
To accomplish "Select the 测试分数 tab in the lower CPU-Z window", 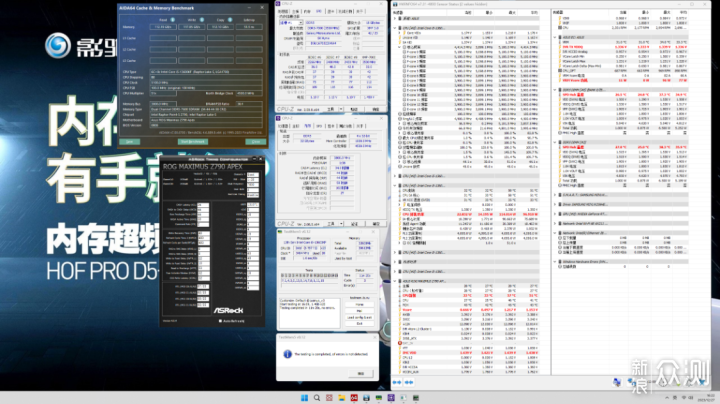I will 346,126.
